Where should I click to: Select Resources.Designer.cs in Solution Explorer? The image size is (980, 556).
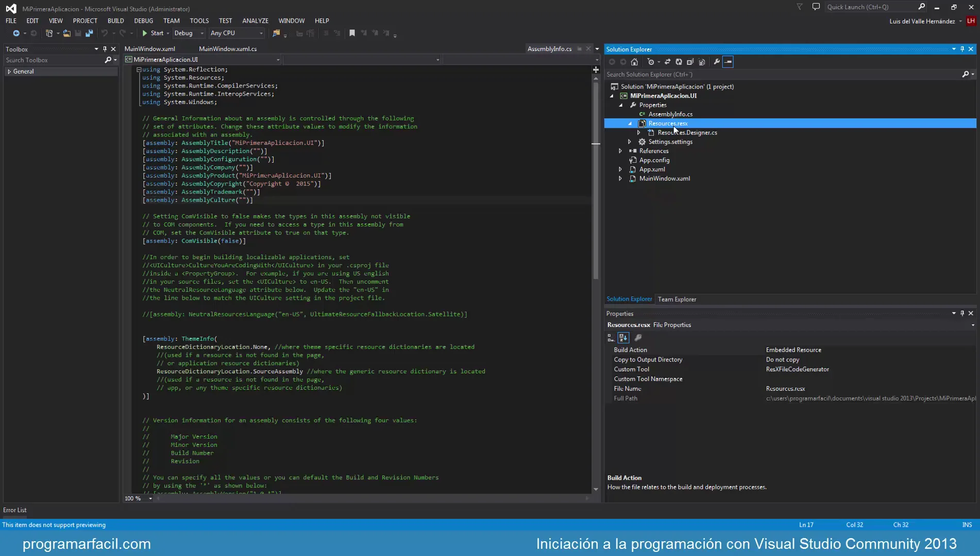point(687,133)
